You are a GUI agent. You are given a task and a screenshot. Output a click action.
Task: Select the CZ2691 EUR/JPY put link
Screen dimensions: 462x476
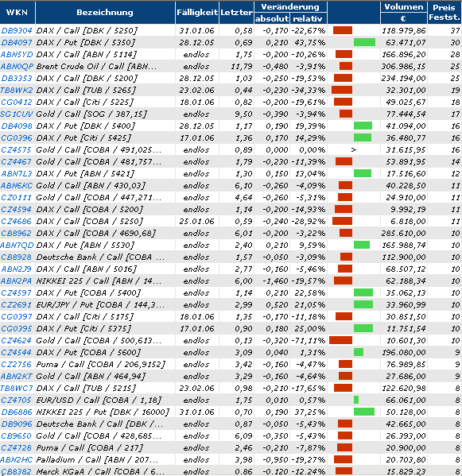[16, 304]
